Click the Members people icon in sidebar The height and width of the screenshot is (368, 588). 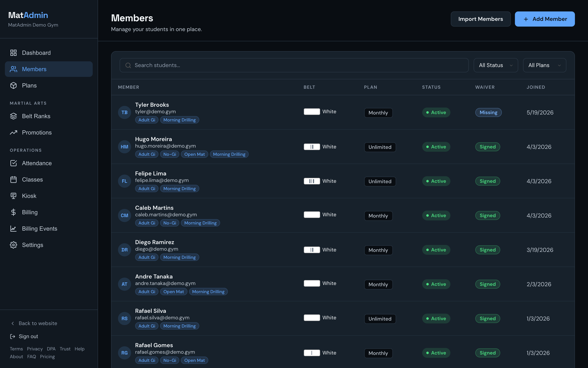[x=13, y=69]
